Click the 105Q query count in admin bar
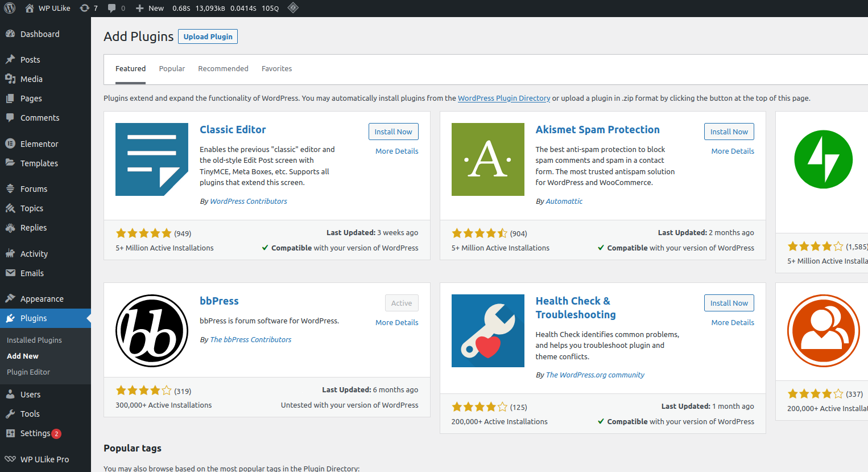This screenshot has width=868, height=472. 270,8
